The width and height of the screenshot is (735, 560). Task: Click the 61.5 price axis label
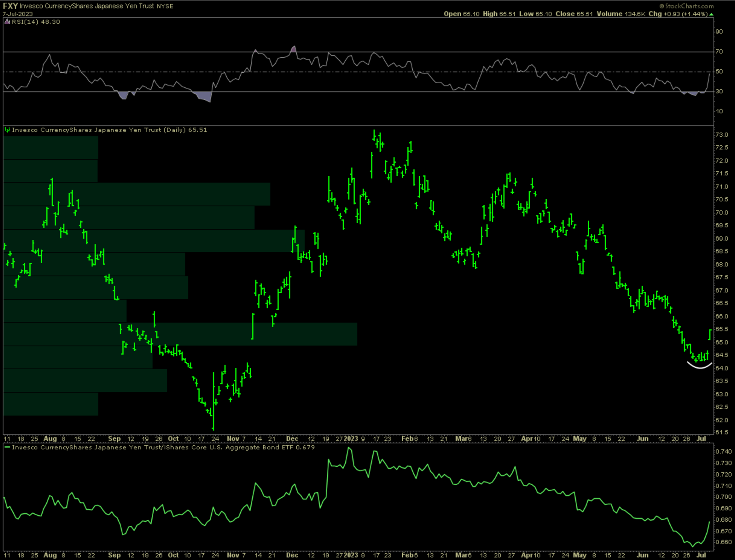[722, 432]
